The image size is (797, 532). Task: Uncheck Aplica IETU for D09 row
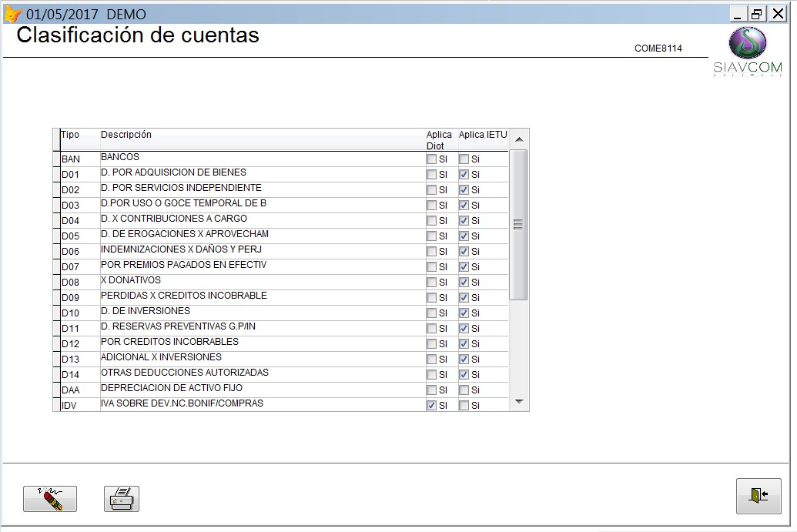click(x=464, y=297)
